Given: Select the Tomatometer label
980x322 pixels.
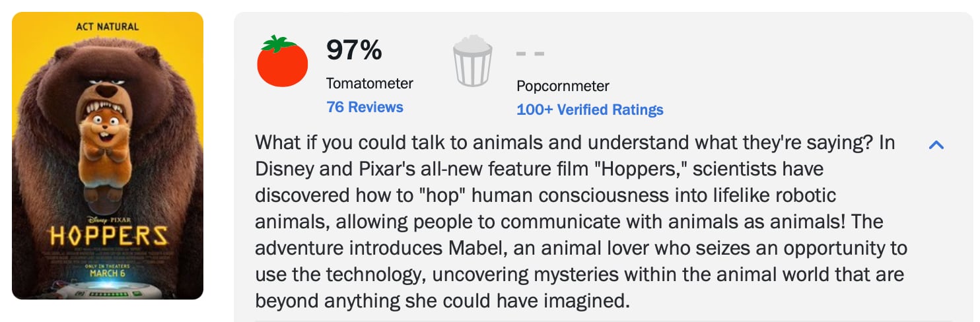Looking at the screenshot, I should [x=369, y=84].
